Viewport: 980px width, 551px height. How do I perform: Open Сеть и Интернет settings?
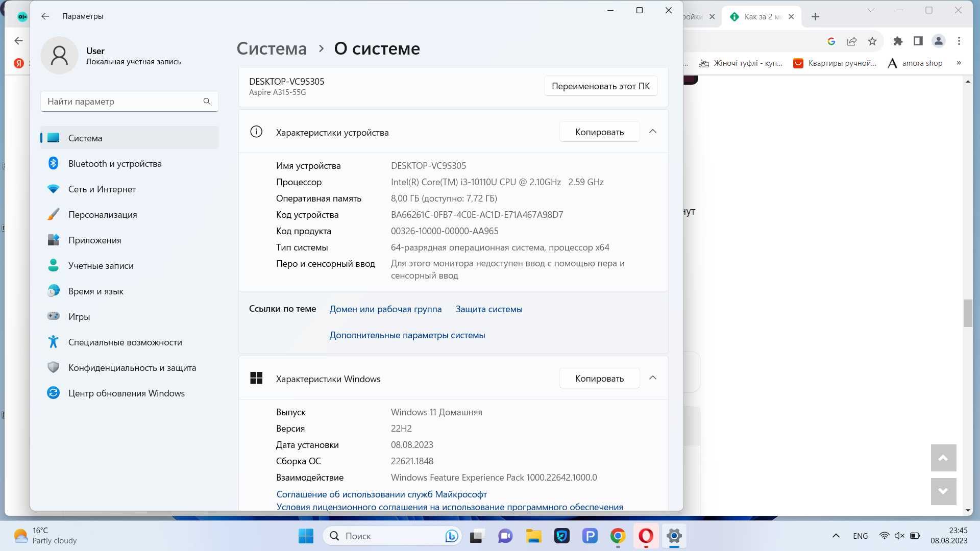pyautogui.click(x=130, y=189)
